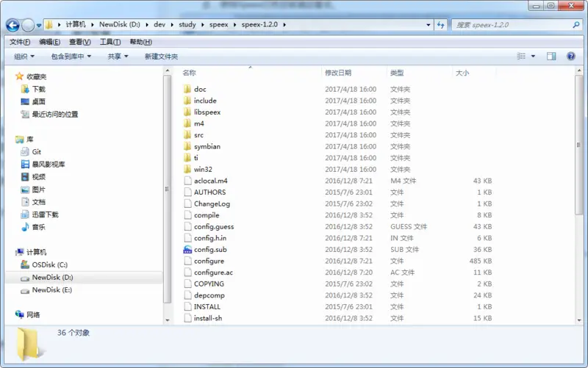Viewport: 588px width, 368px height.
Task: Click the 新建文件夹 button
Action: coord(161,57)
